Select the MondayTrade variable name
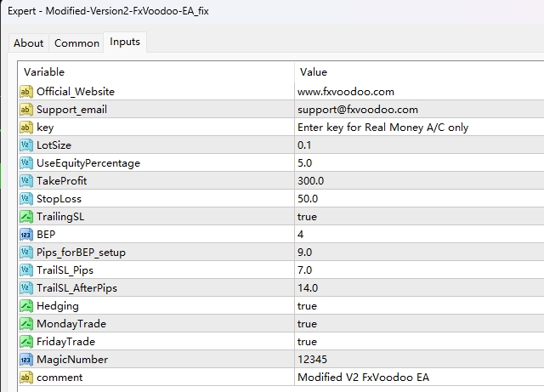The image size is (544, 392). tap(71, 324)
